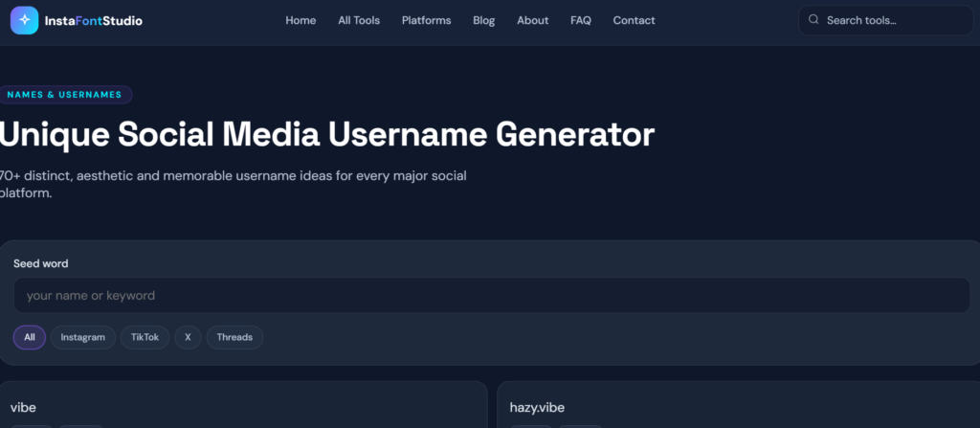Viewport: 980px width, 428px height.
Task: Click the Seed word input field
Action: 492,295
